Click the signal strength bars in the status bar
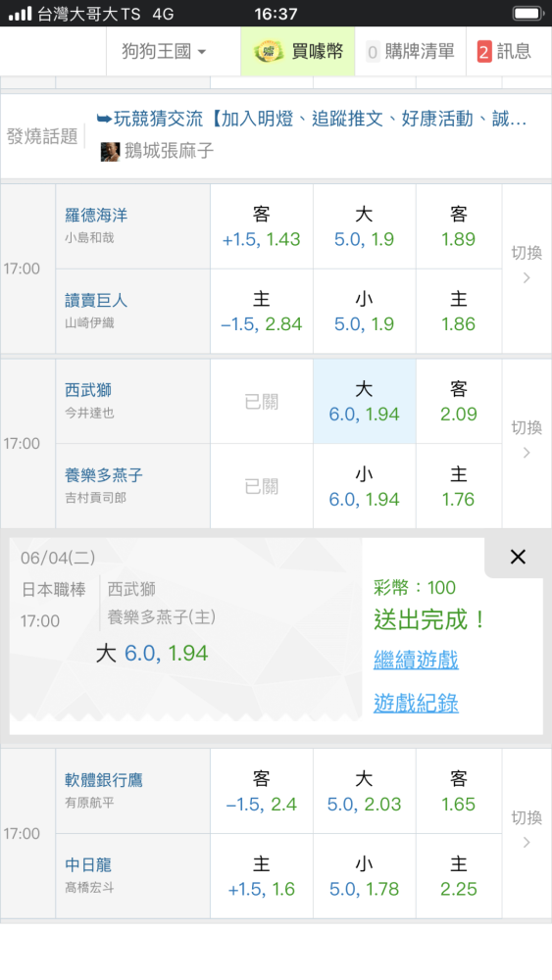The image size is (552, 980). tap(20, 14)
